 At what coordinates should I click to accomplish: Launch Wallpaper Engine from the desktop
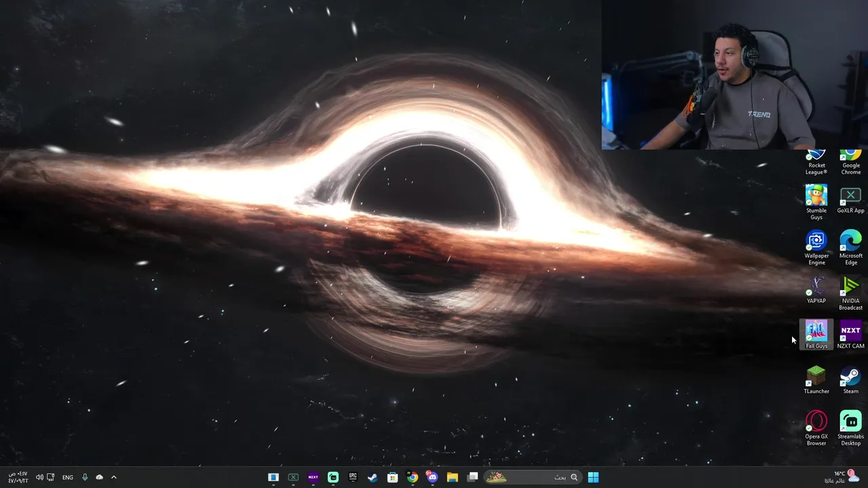[816, 247]
